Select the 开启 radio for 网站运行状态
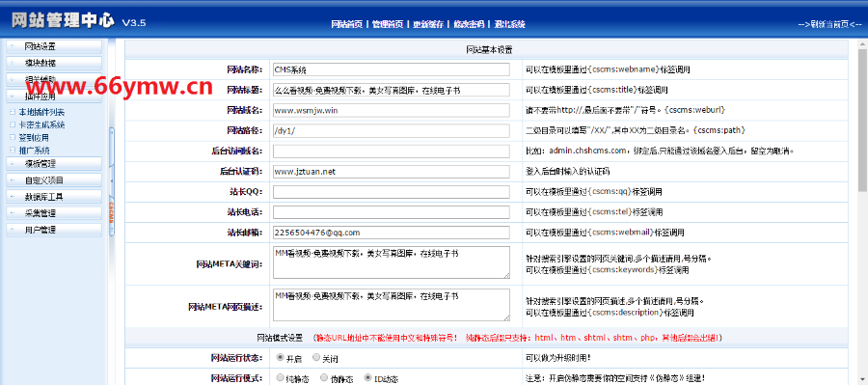This screenshot has height=385, width=868. click(280, 357)
